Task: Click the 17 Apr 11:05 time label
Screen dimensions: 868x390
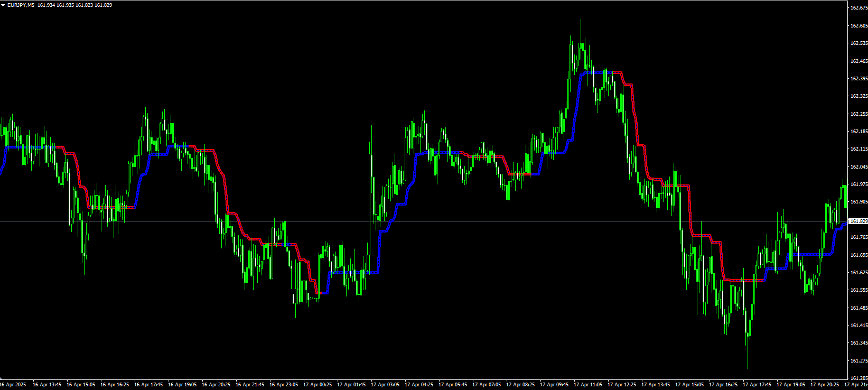Action: point(588,385)
